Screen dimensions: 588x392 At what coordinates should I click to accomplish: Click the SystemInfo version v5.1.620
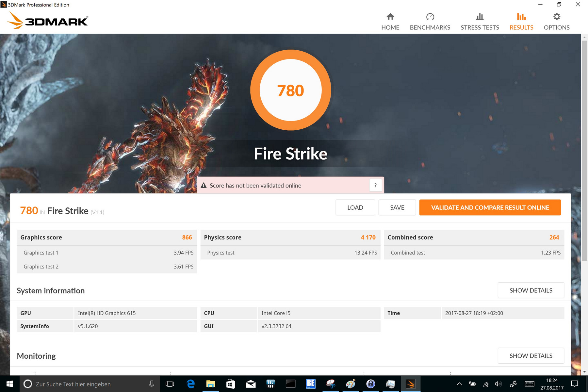point(88,326)
